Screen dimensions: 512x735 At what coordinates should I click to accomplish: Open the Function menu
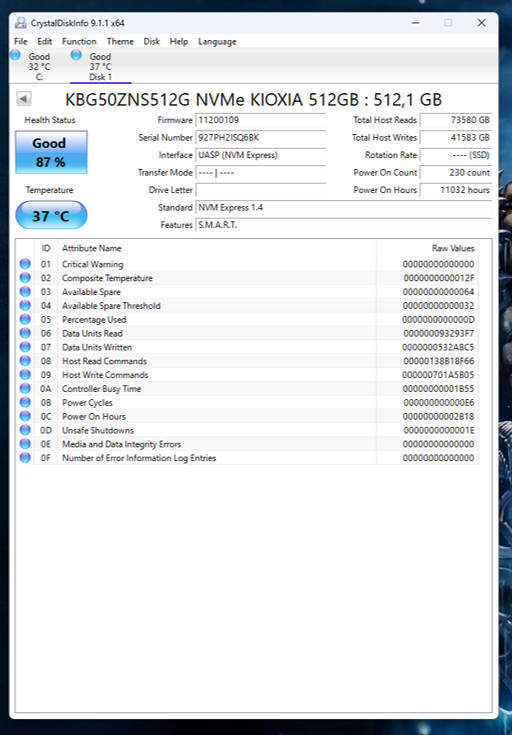click(79, 41)
